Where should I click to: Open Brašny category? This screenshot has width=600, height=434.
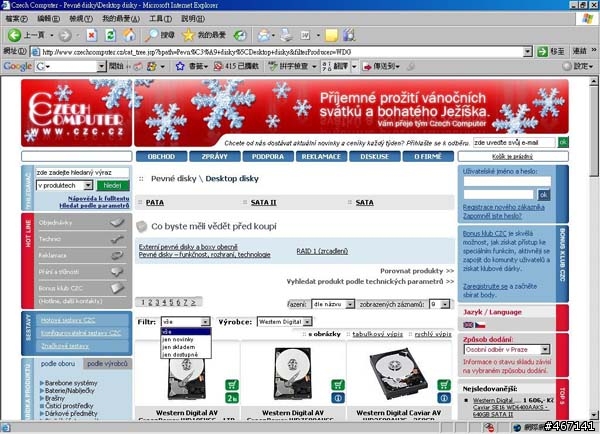coord(55,398)
